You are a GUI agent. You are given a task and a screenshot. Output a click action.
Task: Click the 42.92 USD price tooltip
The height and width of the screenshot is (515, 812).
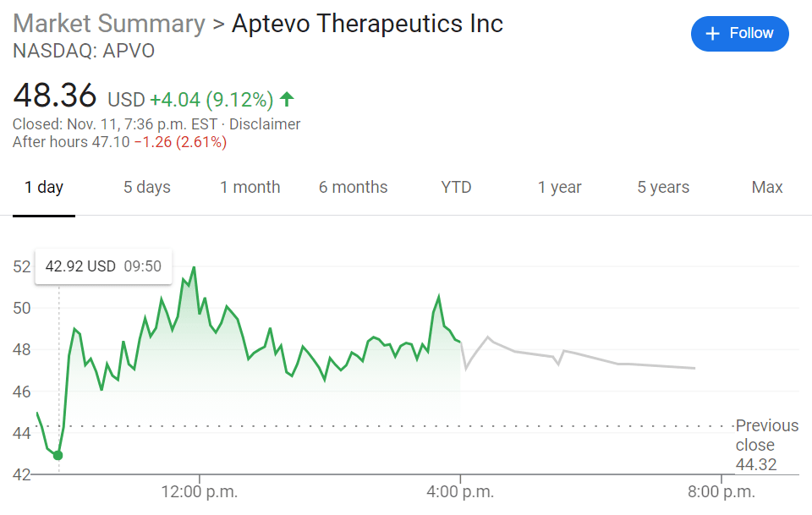[x=103, y=266]
